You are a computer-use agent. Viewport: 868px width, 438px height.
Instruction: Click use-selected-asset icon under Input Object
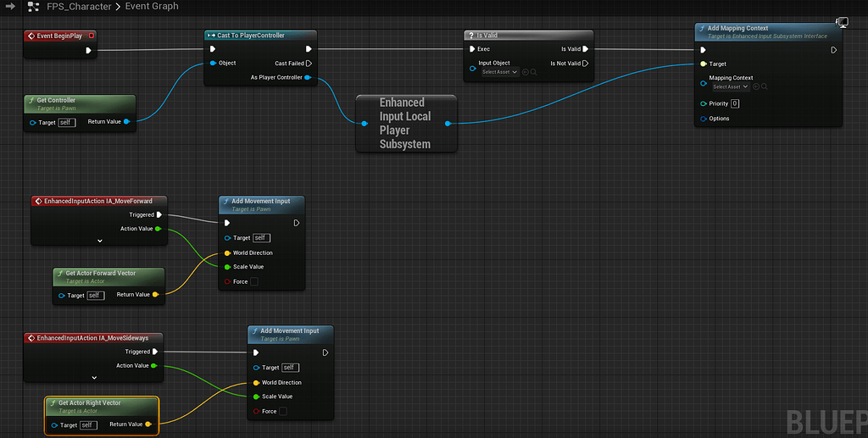525,72
